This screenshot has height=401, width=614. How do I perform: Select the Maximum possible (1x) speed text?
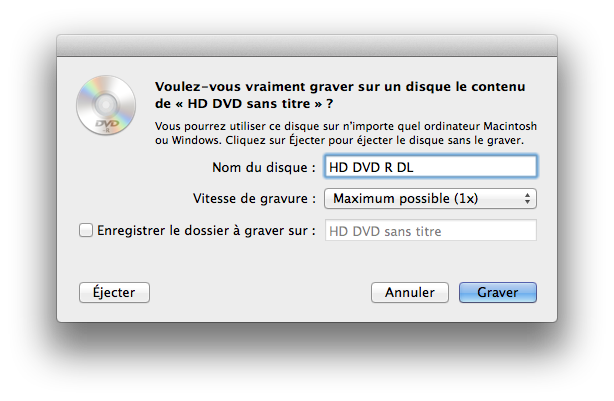coord(405,199)
